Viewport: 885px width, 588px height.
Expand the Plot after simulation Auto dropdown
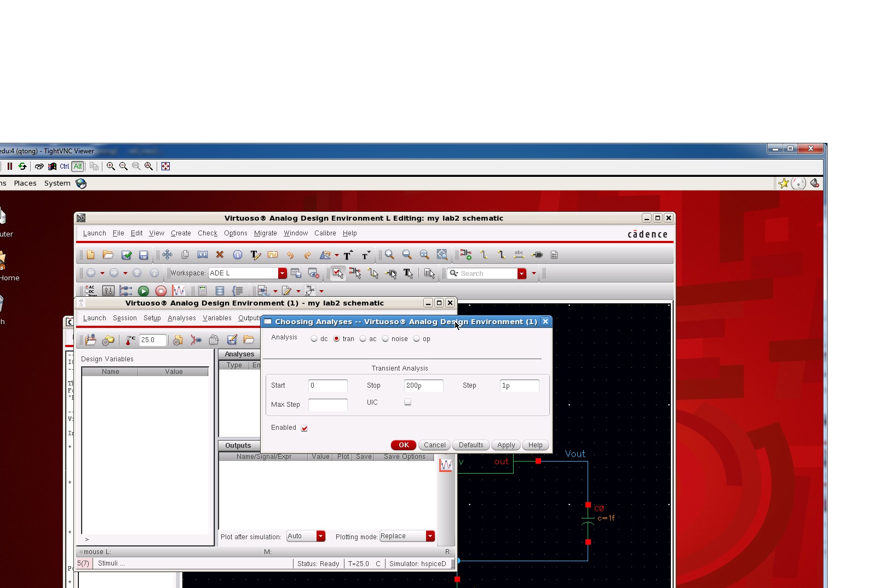[321, 536]
